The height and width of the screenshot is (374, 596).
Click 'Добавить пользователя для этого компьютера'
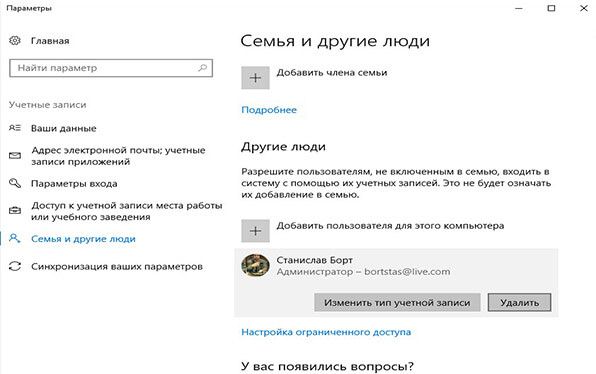pos(390,226)
